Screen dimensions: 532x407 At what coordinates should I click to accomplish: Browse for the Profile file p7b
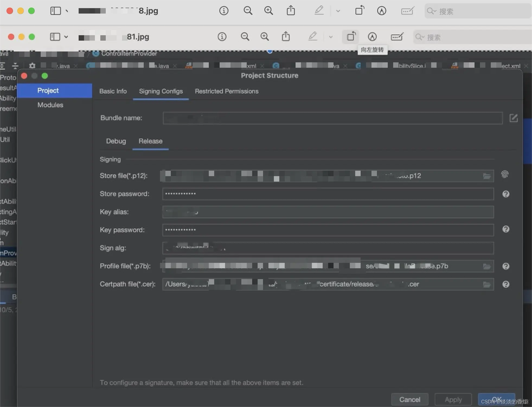coord(487,266)
